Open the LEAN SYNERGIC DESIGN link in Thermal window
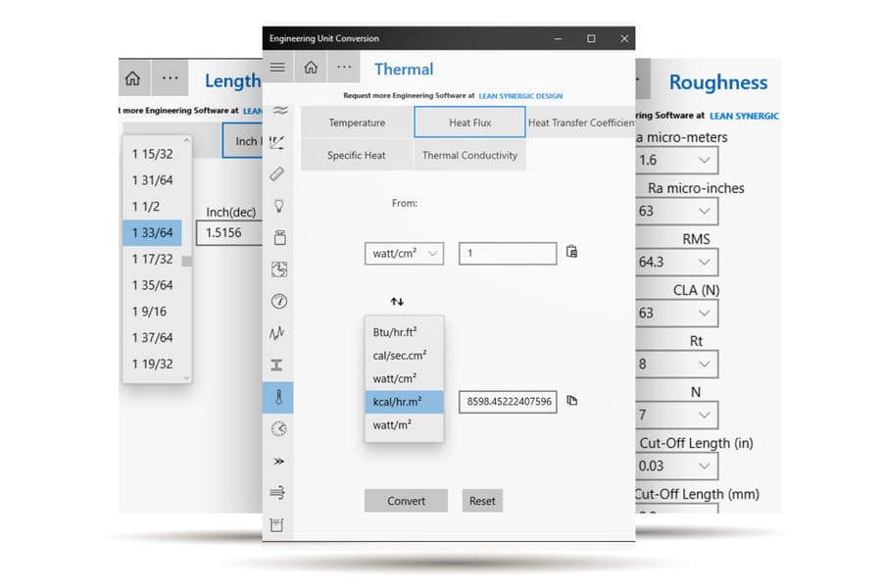 pos(520,96)
